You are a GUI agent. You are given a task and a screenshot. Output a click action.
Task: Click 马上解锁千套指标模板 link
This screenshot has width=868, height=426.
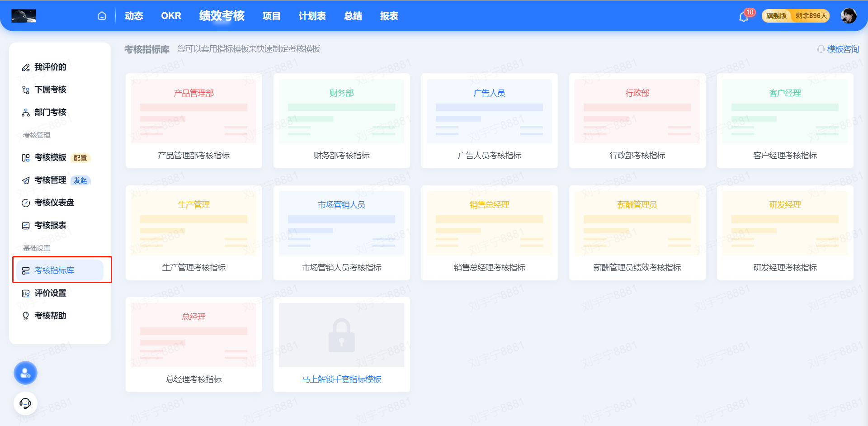pyautogui.click(x=341, y=379)
